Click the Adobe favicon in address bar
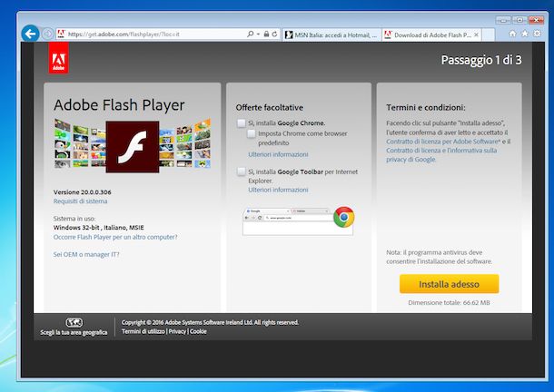 pos(61,34)
